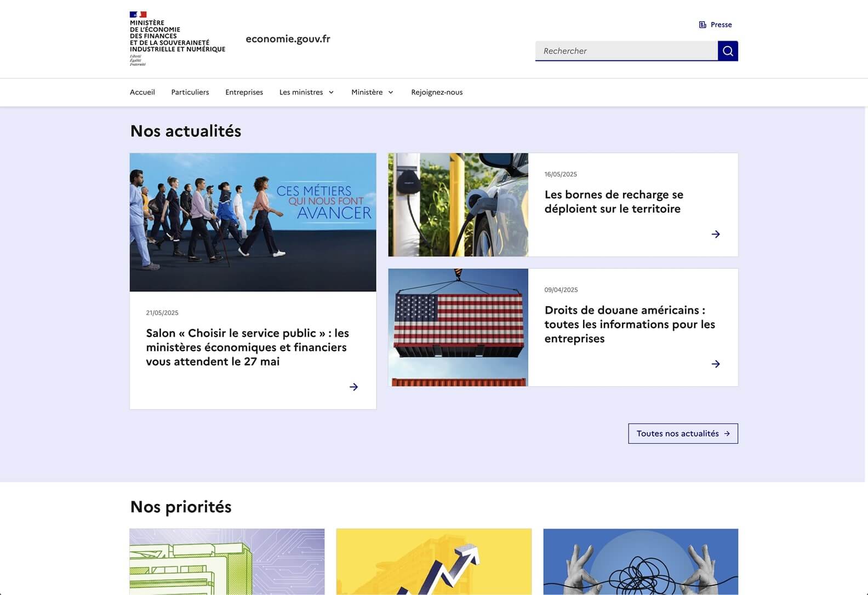Click the Rechercher search input field
The image size is (868, 595).
[x=626, y=51]
